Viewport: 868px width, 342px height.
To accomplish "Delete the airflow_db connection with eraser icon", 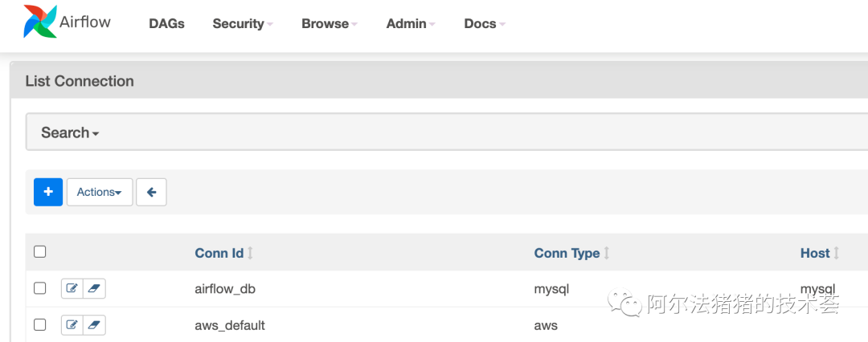I will (x=94, y=288).
